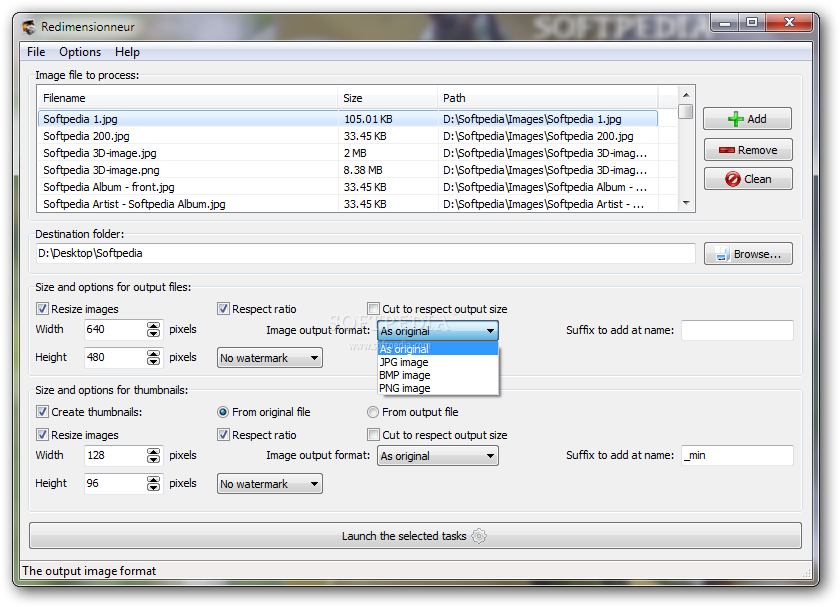Open the Options menu
The height and width of the screenshot is (607, 840).
click(80, 52)
